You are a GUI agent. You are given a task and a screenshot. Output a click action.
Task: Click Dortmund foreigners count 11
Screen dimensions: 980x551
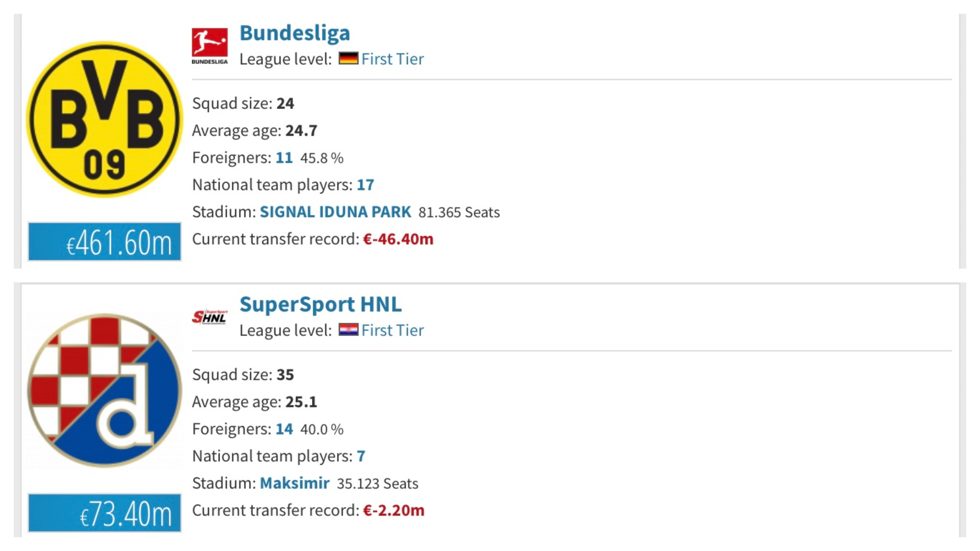pos(284,158)
